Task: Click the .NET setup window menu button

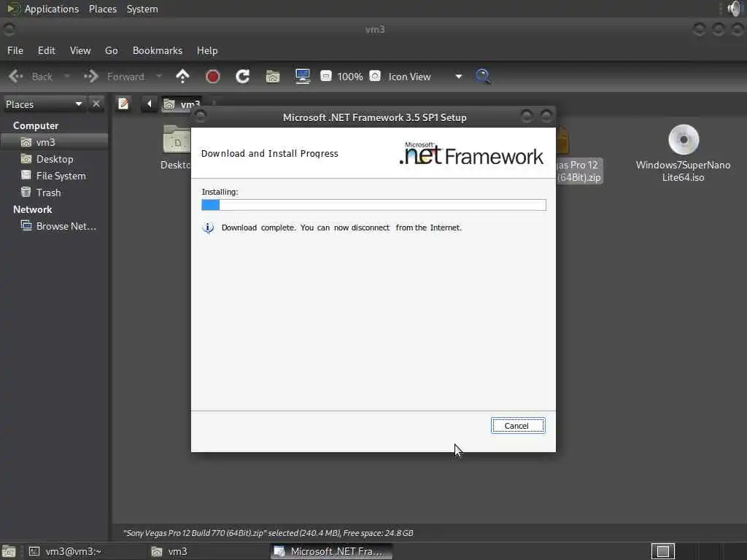Action: (x=201, y=117)
